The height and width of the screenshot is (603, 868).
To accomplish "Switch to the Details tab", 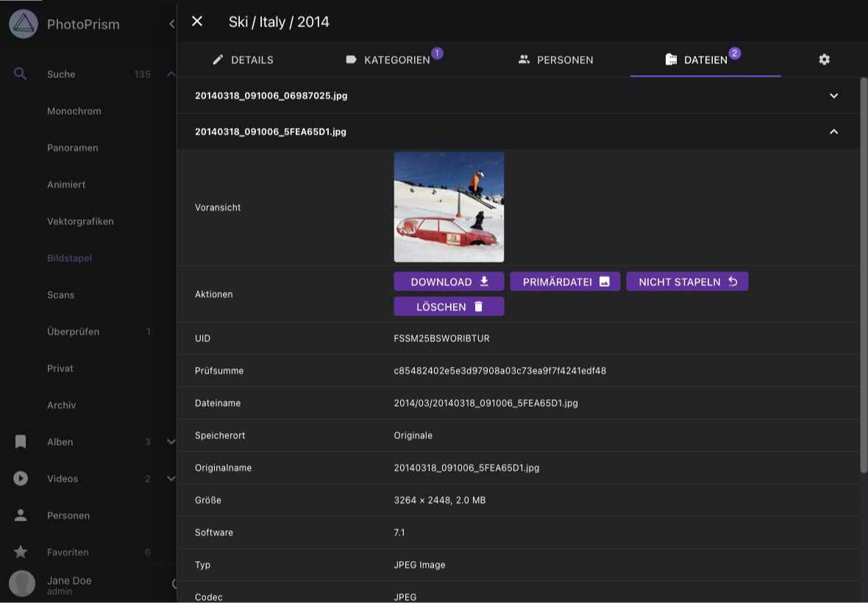I will click(x=243, y=60).
